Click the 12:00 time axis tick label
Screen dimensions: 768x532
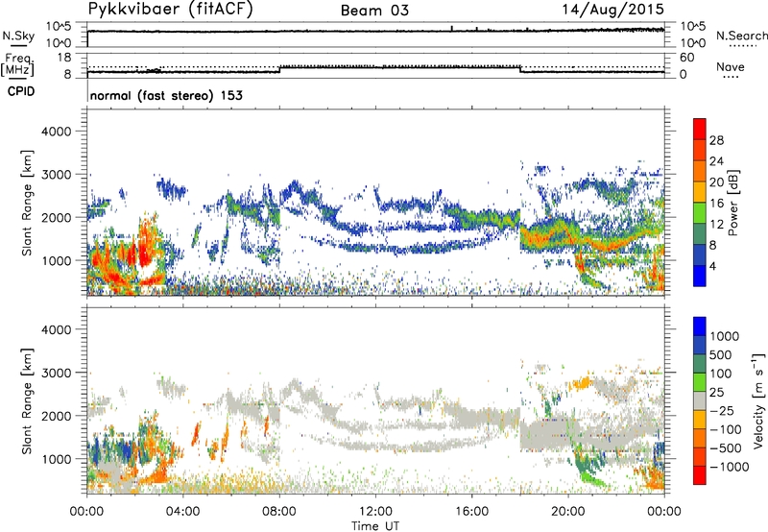375,512
